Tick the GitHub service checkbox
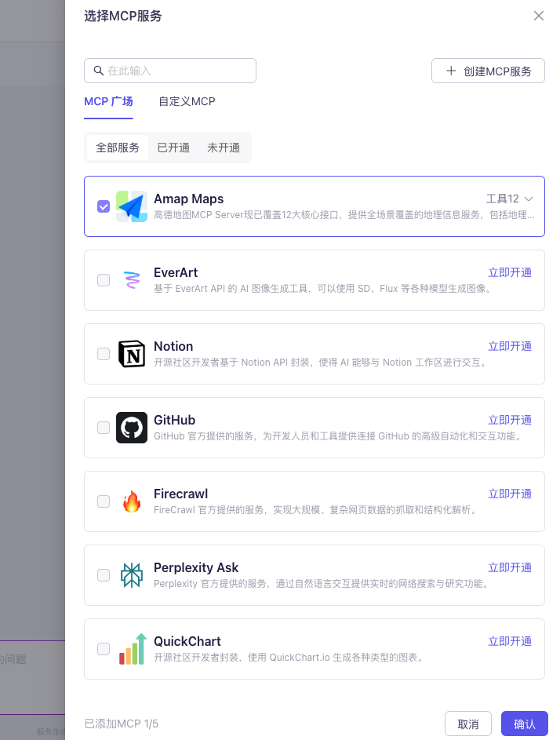Image resolution: width=560 pixels, height=740 pixels. (x=104, y=428)
